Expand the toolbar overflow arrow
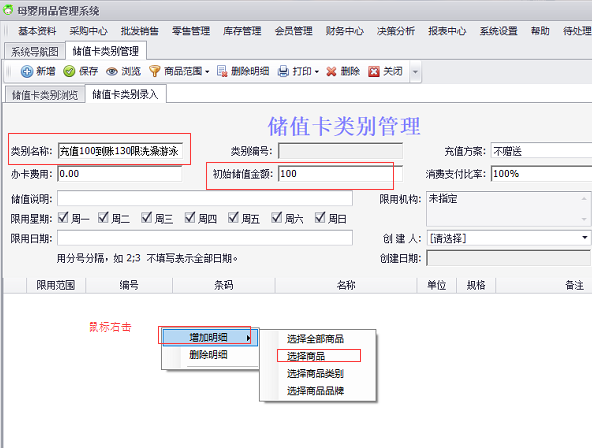The height and width of the screenshot is (448, 592). pos(415,72)
